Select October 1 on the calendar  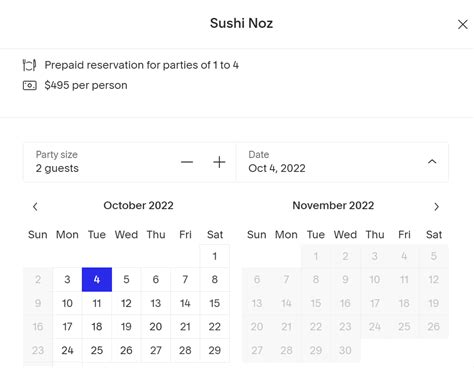(x=215, y=256)
